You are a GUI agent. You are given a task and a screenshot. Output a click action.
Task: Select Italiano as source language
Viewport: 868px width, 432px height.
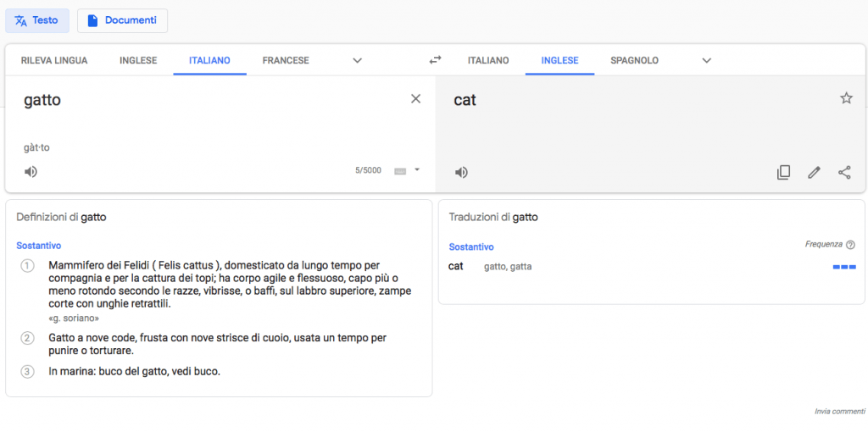click(210, 60)
